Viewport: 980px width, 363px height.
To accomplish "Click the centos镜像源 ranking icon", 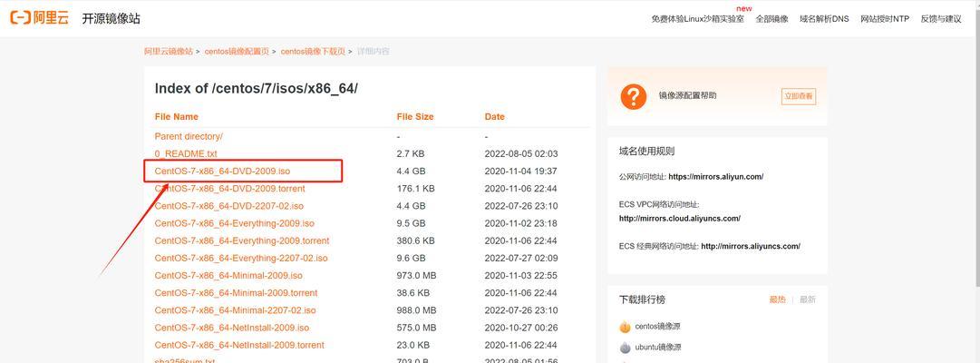I will (625, 327).
